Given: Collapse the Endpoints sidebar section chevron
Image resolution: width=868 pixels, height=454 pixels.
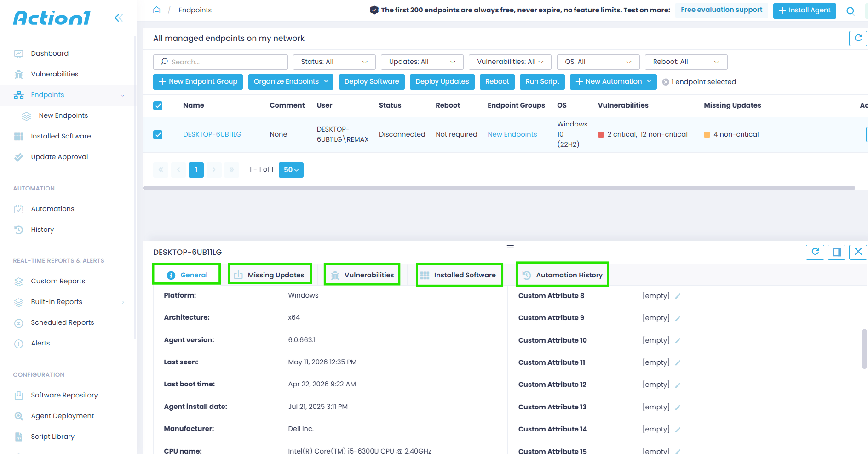Looking at the screenshot, I should [123, 95].
